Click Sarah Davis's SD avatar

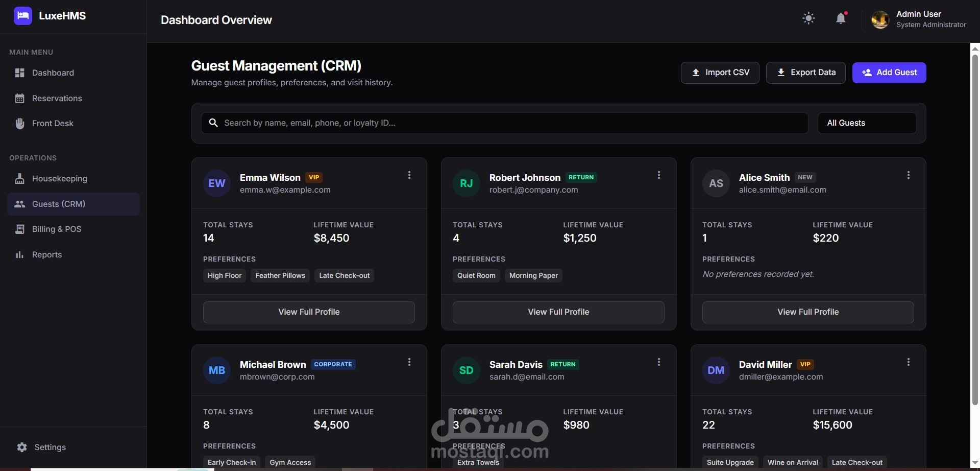pyautogui.click(x=467, y=370)
